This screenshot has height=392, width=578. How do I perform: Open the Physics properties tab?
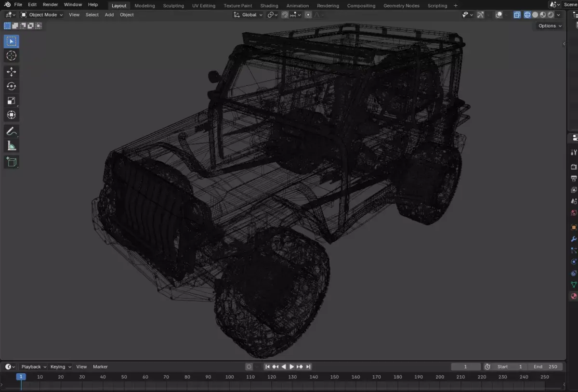coord(573,262)
